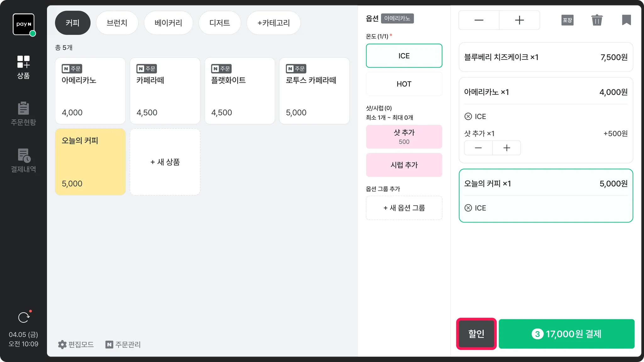Remove ICE option from 아메리카노 order
Viewport: 644px width, 362px height.
coord(468,117)
